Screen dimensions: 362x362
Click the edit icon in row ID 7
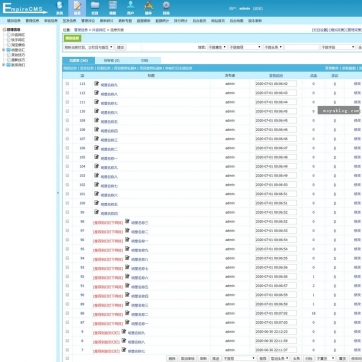coord(124,350)
